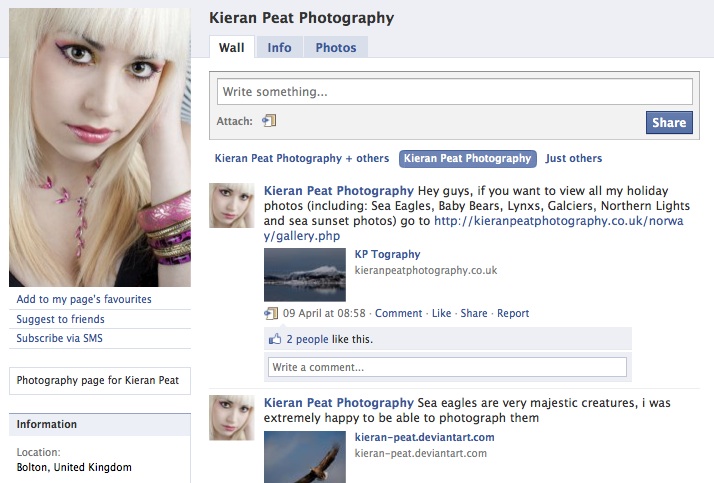Select the highlighted Kieran Peat Photography filter
The height and width of the screenshot is (483, 714).
click(x=468, y=158)
